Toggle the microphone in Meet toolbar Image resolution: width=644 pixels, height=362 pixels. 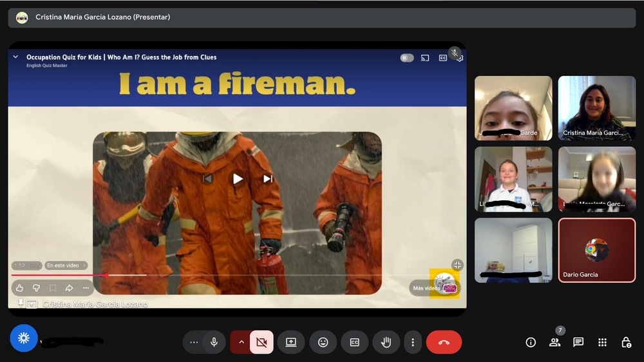tap(214, 343)
